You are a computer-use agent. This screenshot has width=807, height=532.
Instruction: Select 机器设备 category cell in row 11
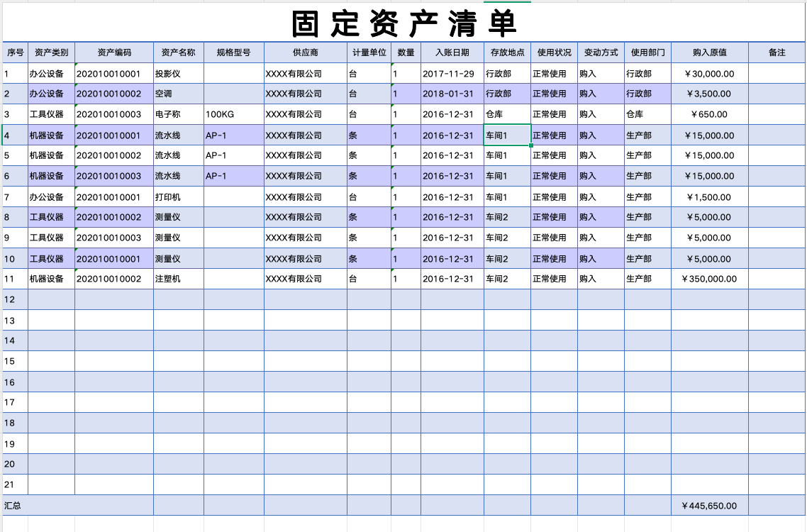(52, 279)
